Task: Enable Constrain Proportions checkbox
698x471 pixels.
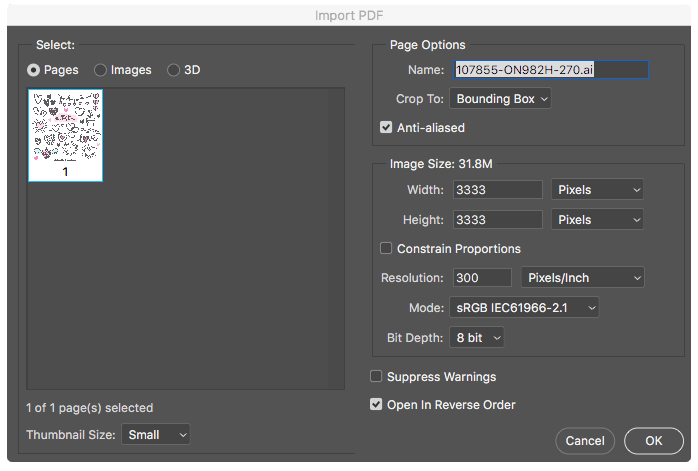Action: pyautogui.click(x=386, y=248)
